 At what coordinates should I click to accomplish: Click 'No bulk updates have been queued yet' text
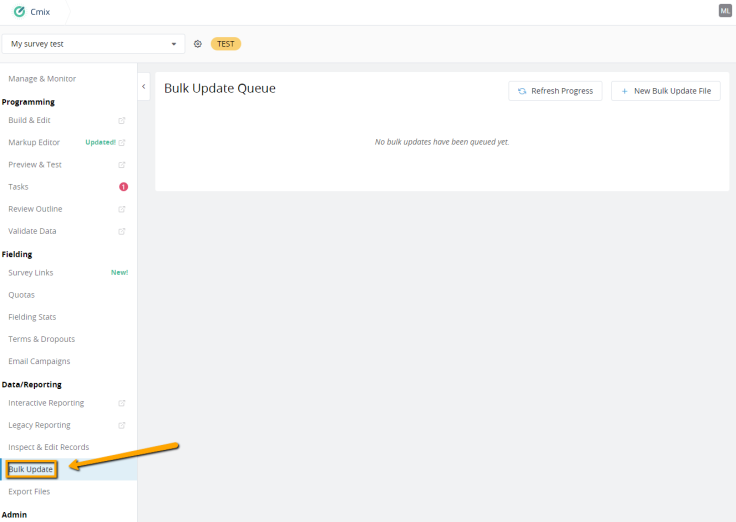click(x=442, y=142)
